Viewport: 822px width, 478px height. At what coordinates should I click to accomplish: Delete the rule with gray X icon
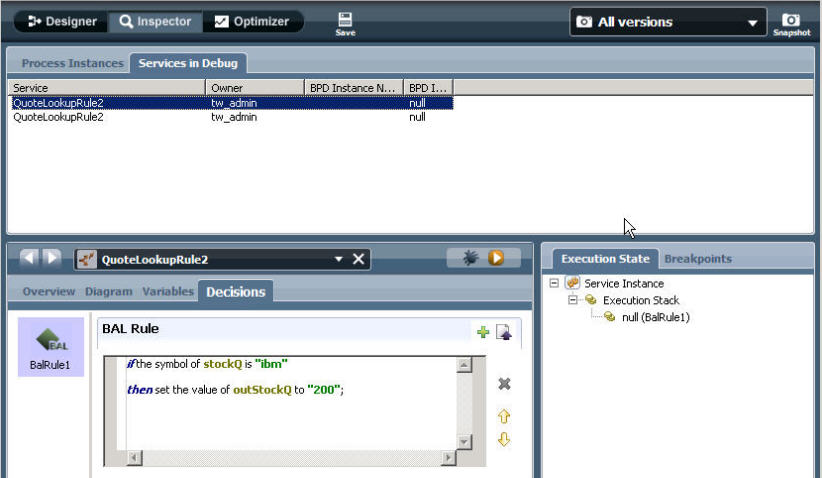tap(504, 384)
